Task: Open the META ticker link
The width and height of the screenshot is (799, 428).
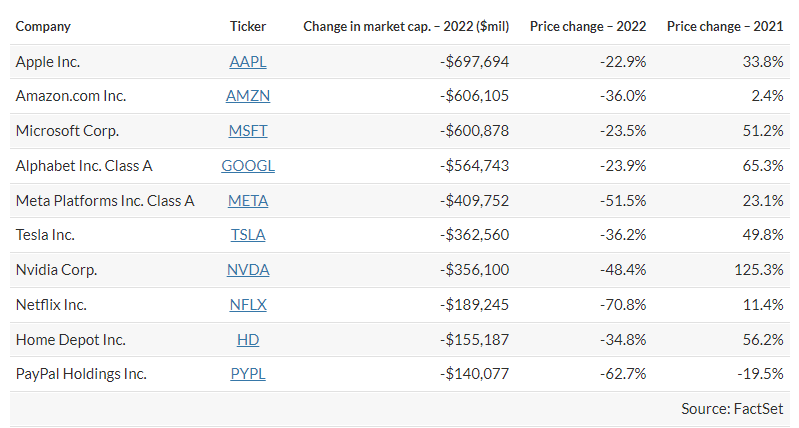Action: pyautogui.click(x=248, y=201)
